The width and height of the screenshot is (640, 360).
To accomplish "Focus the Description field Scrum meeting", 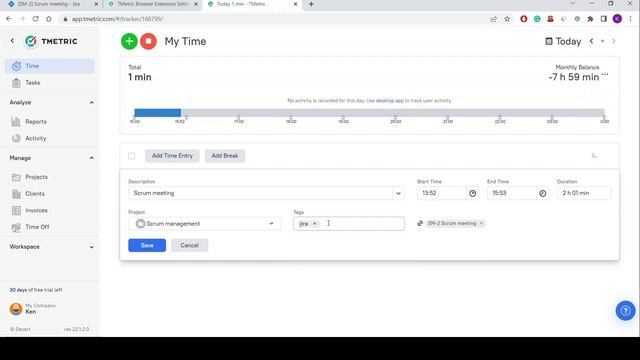I will tap(260, 193).
